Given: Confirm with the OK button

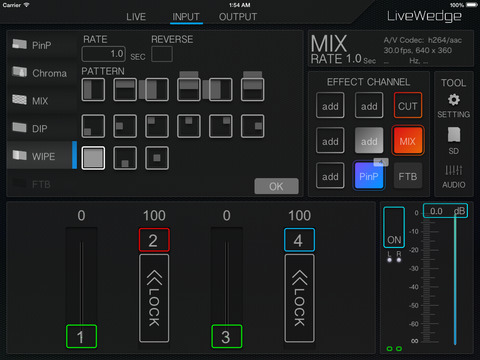Looking at the screenshot, I should 276,186.
